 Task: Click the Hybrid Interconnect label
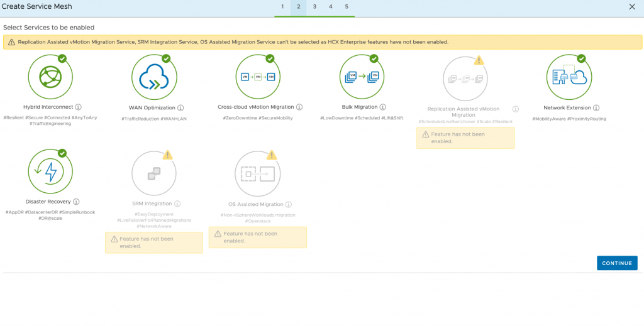tap(48, 107)
